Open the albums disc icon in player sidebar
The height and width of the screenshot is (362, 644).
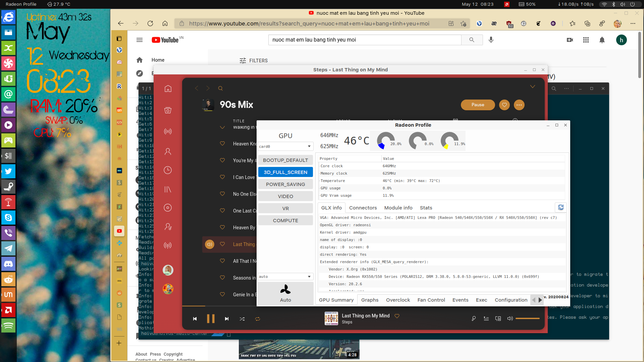pos(168,208)
